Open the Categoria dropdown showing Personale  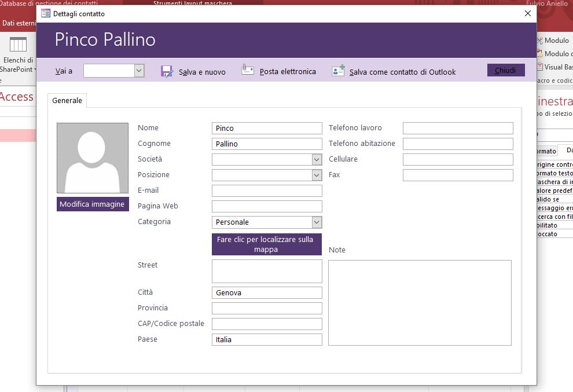click(317, 222)
